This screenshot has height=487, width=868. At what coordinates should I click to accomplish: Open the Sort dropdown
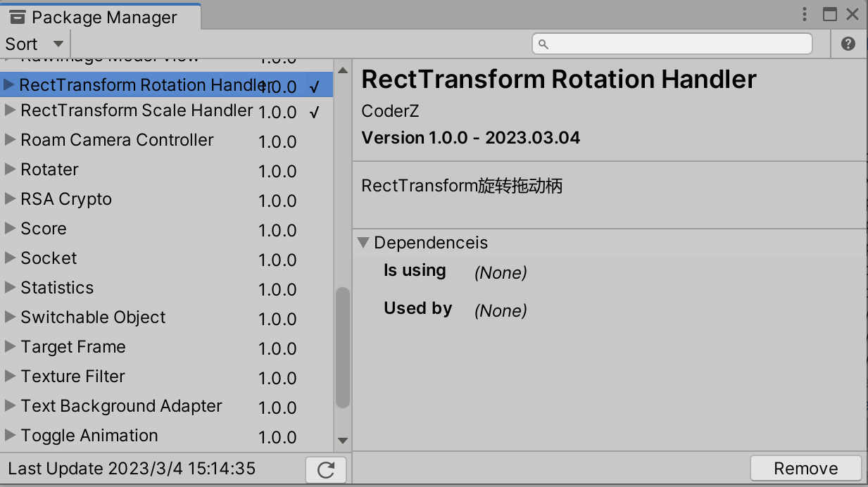point(33,44)
